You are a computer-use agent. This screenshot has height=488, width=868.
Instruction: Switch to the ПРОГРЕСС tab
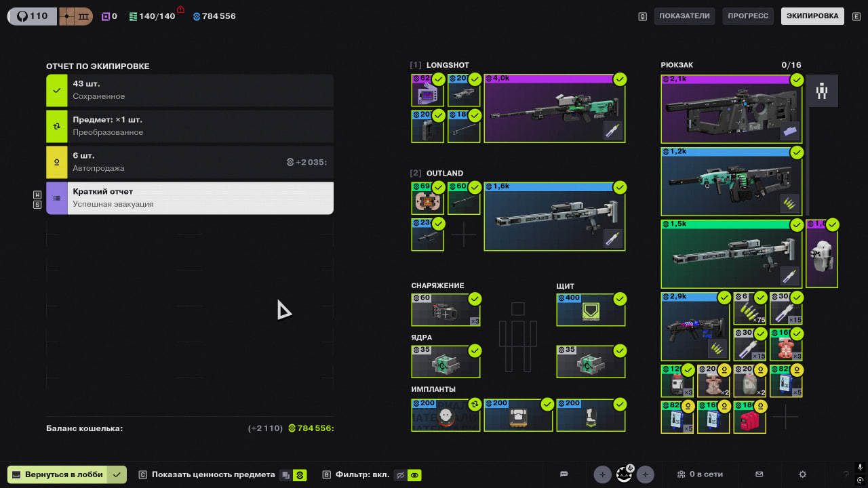point(748,16)
